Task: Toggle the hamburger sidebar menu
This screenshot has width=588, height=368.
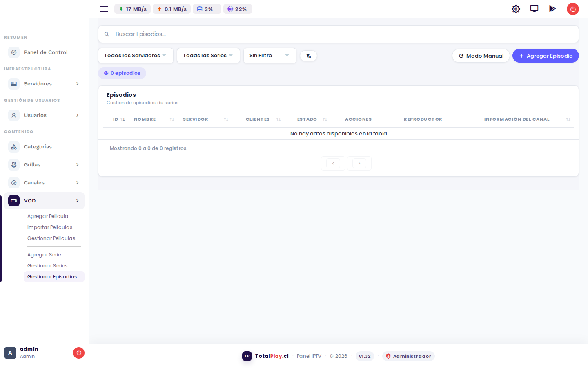Action: click(x=105, y=9)
